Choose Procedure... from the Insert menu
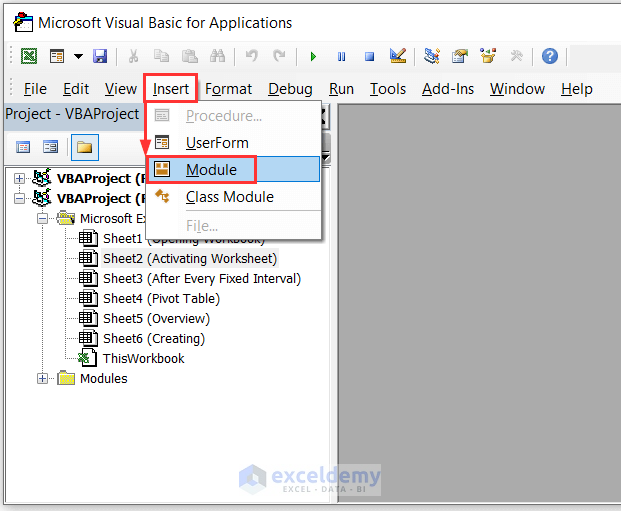 (x=233, y=116)
